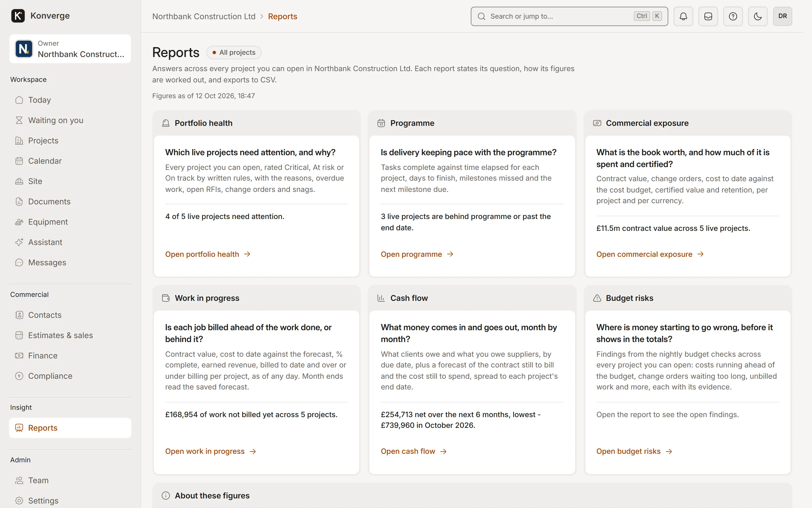Screen dimensions: 812x508
Task: Go to Estimates & sales
Action: [70, 335]
